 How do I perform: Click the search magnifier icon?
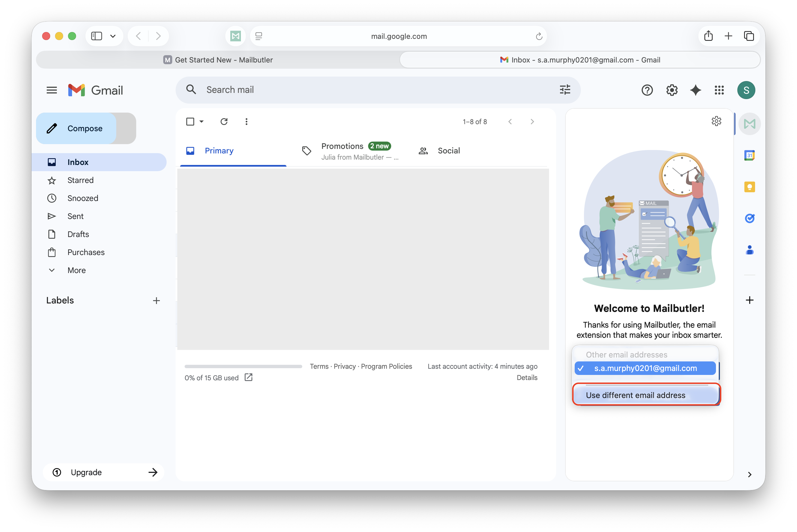191,90
